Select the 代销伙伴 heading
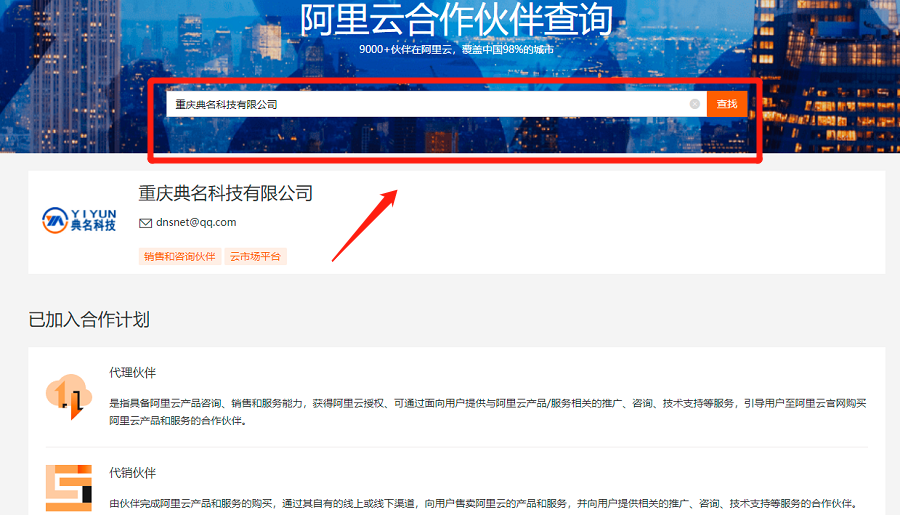The height and width of the screenshot is (515, 900). (133, 473)
